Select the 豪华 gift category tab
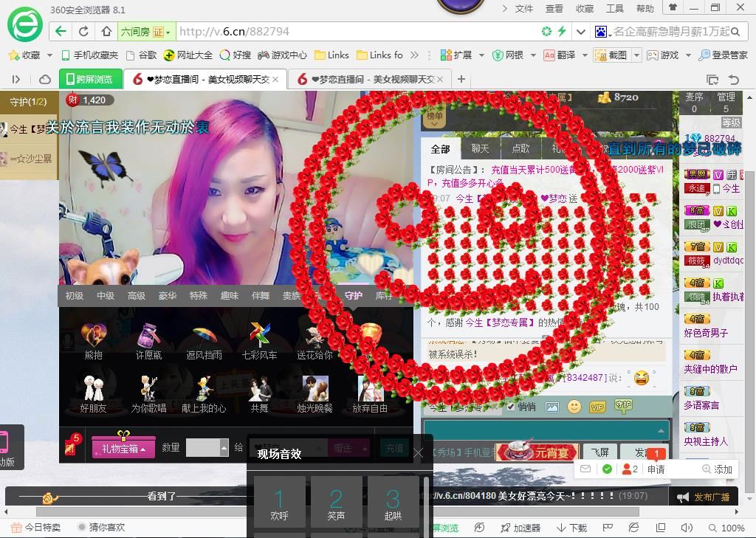Viewport: 756px width, 538px height. 168,295
